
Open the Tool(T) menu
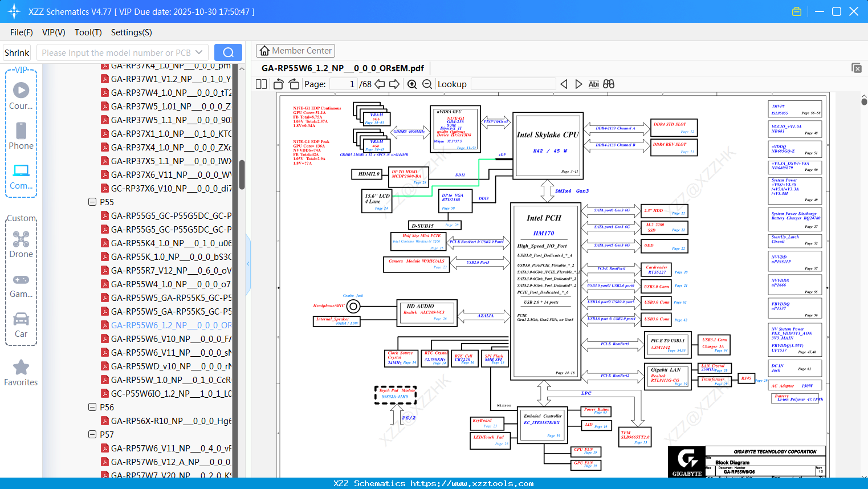(x=88, y=32)
